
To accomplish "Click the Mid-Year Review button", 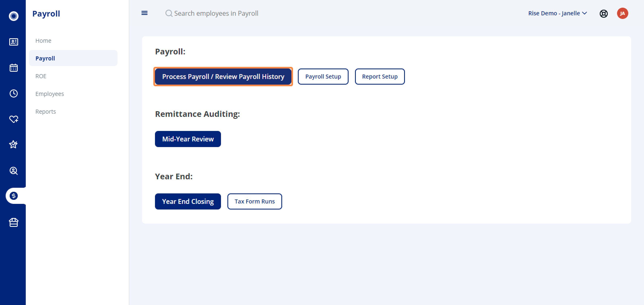I will (x=188, y=139).
